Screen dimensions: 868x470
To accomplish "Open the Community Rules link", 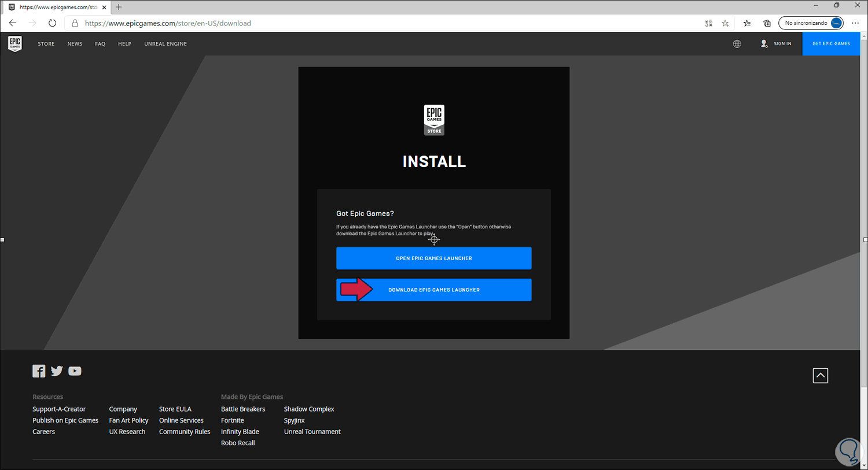I will pyautogui.click(x=185, y=432).
